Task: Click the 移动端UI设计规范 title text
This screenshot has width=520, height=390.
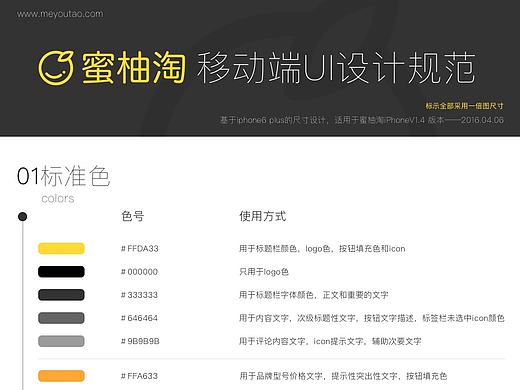Action: pyautogui.click(x=336, y=68)
